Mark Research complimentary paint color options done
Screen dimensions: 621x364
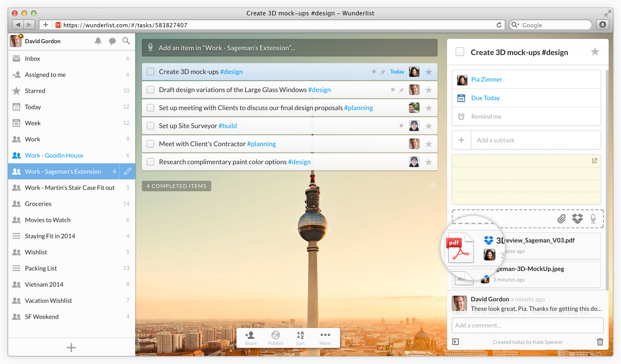coord(150,162)
